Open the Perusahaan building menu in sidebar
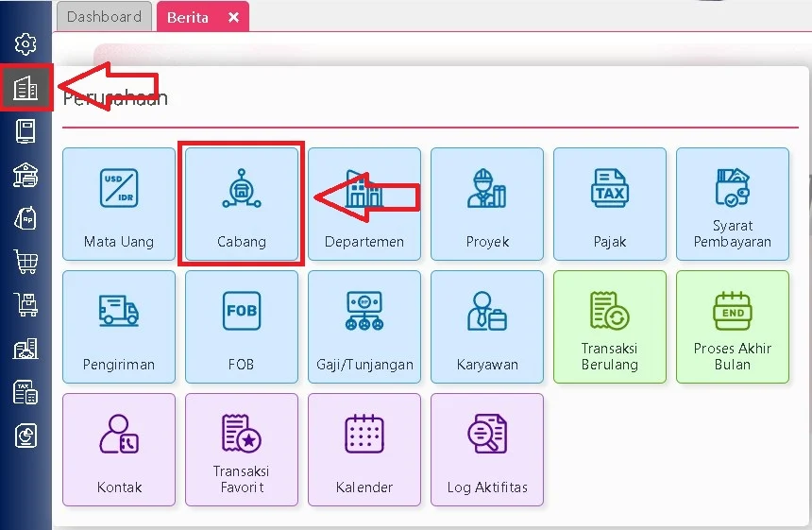Image resolution: width=812 pixels, height=530 pixels. [x=25, y=88]
